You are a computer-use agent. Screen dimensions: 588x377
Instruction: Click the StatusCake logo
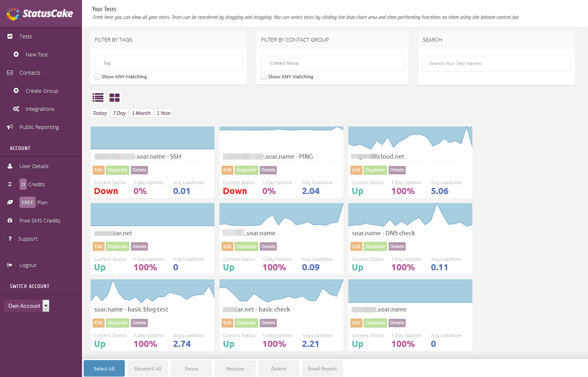pos(40,14)
